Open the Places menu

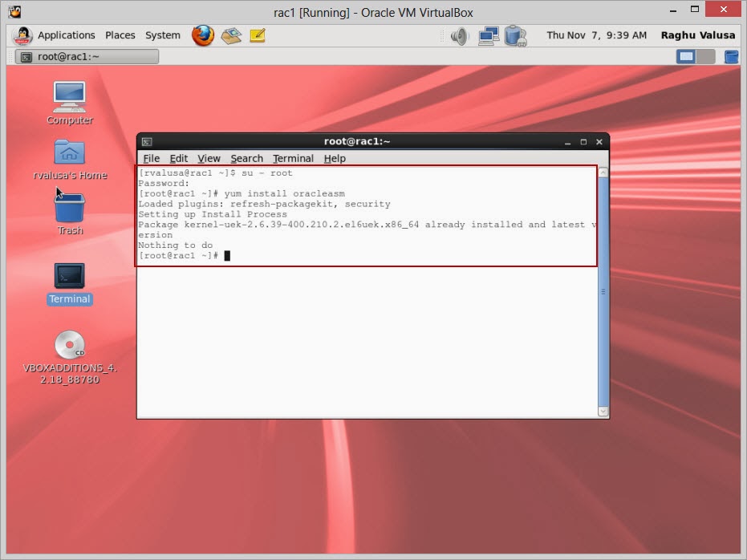point(120,35)
